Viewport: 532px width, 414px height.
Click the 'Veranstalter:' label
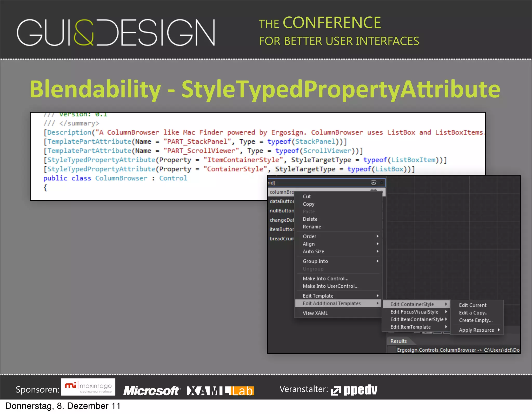304,389
